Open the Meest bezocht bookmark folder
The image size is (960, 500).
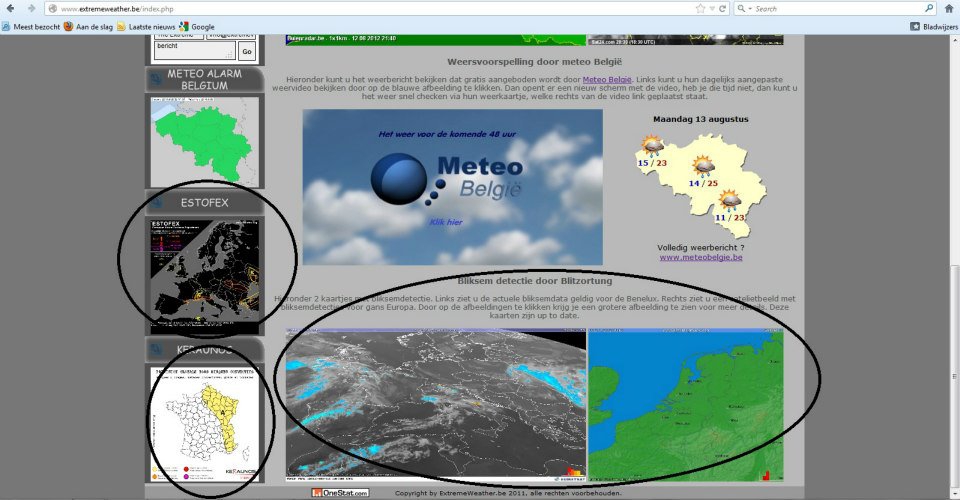pos(31,26)
